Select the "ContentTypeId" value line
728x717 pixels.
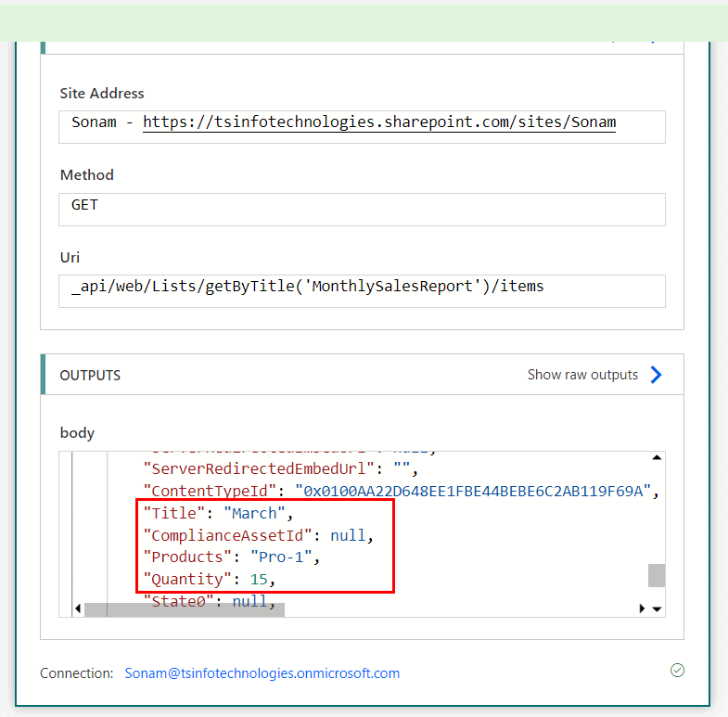click(402, 491)
